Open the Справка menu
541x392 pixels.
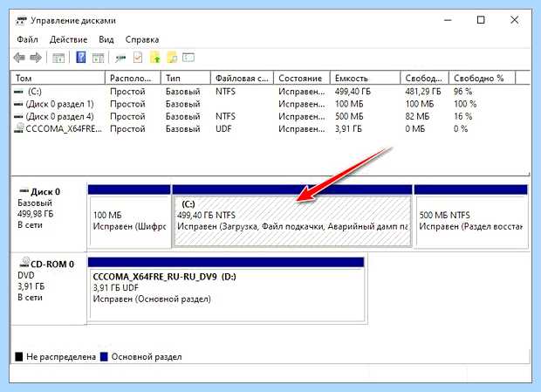(x=142, y=39)
